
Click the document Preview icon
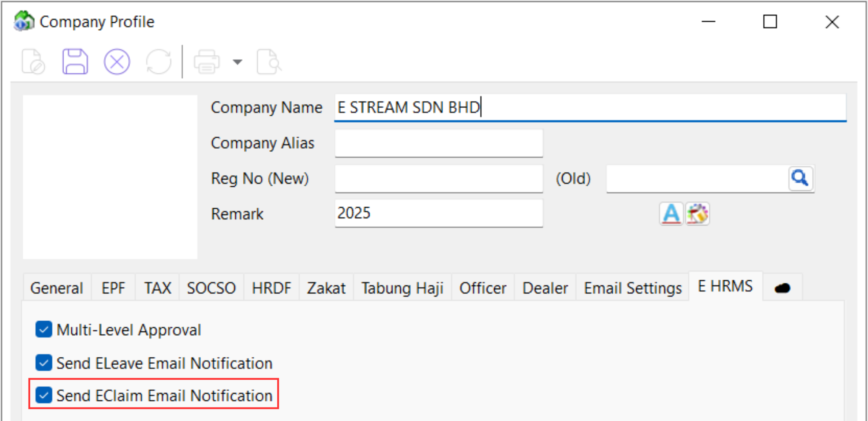269,62
